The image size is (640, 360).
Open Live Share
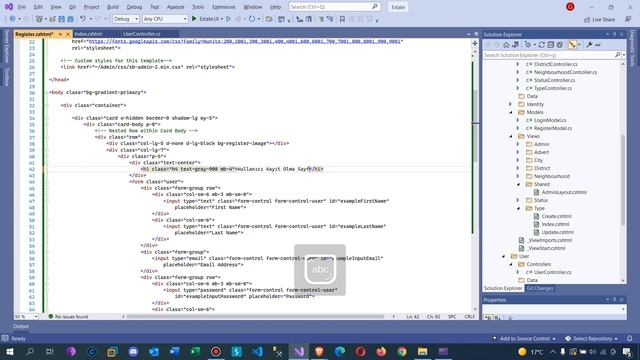point(599,19)
